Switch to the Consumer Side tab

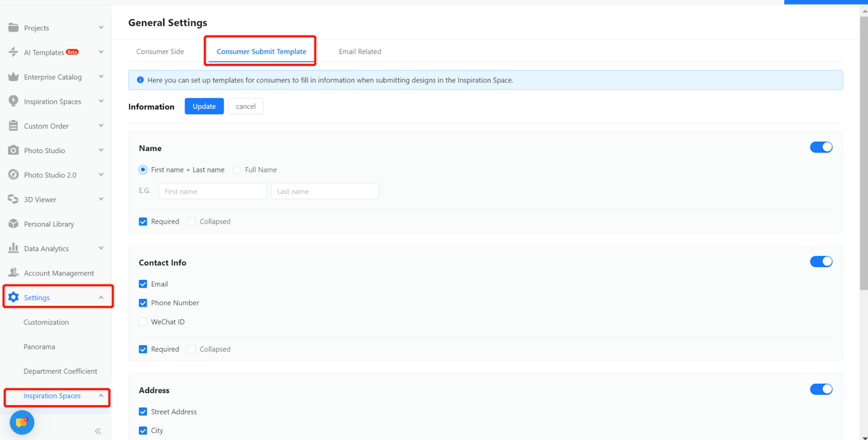tap(160, 52)
